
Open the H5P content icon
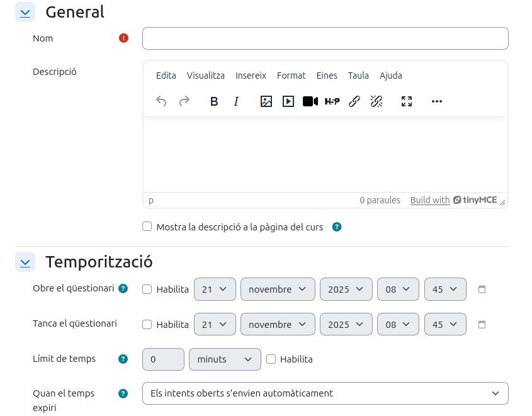(332, 101)
